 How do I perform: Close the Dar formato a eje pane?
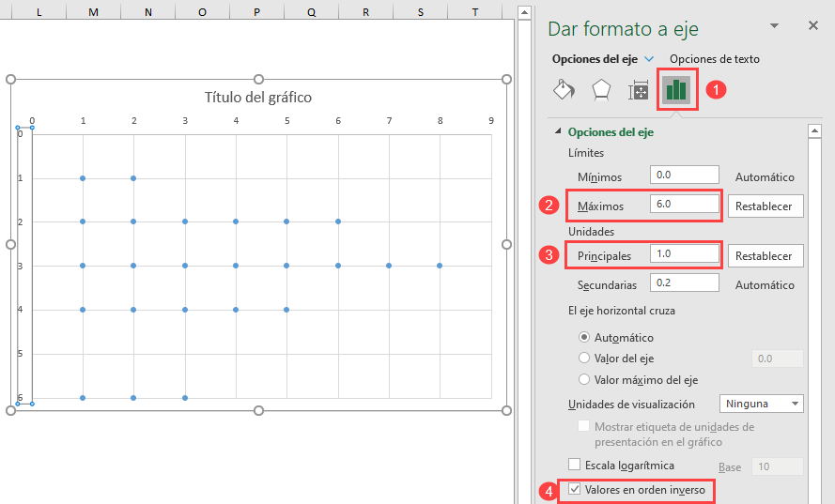[x=812, y=25]
